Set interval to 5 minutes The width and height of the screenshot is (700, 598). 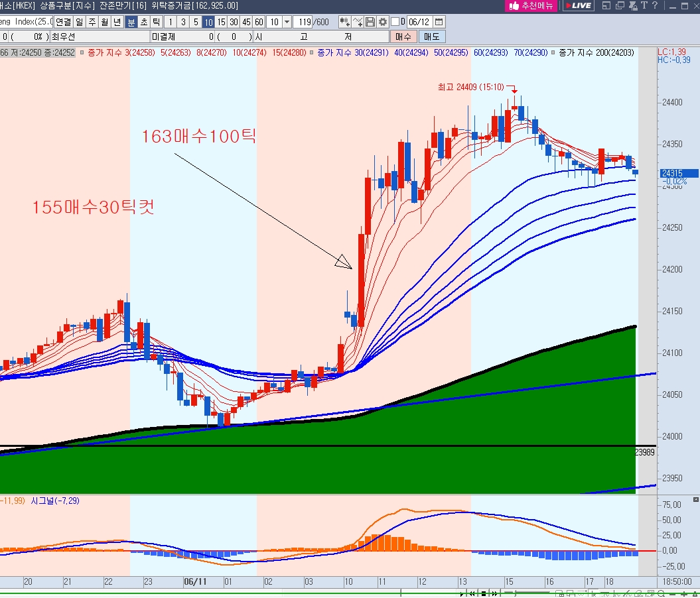click(196, 22)
